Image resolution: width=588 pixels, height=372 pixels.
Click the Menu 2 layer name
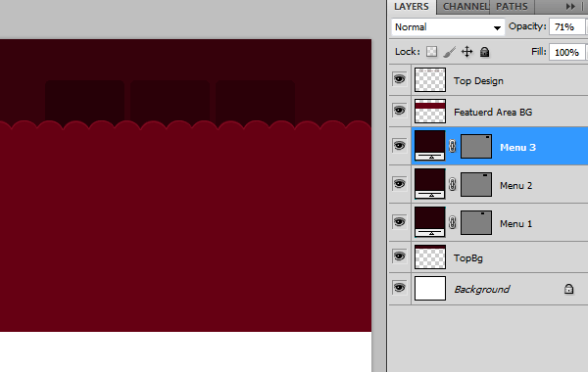516,185
